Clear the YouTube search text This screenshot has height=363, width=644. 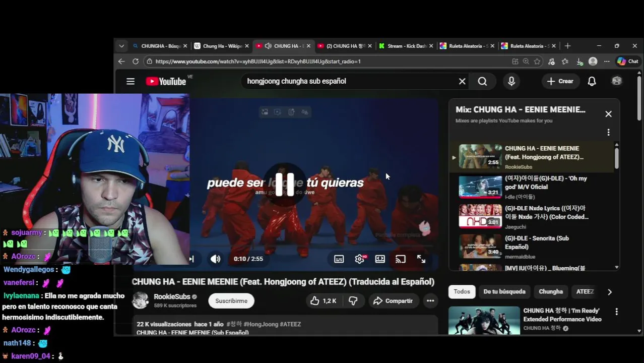coord(462,81)
